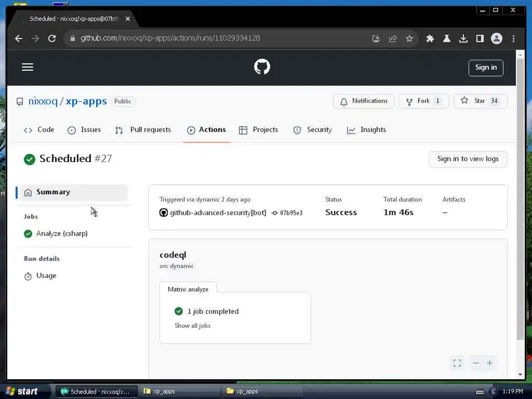This screenshot has height=399, width=532.
Task: Click the Chrome labs flask icon
Action: (446, 38)
